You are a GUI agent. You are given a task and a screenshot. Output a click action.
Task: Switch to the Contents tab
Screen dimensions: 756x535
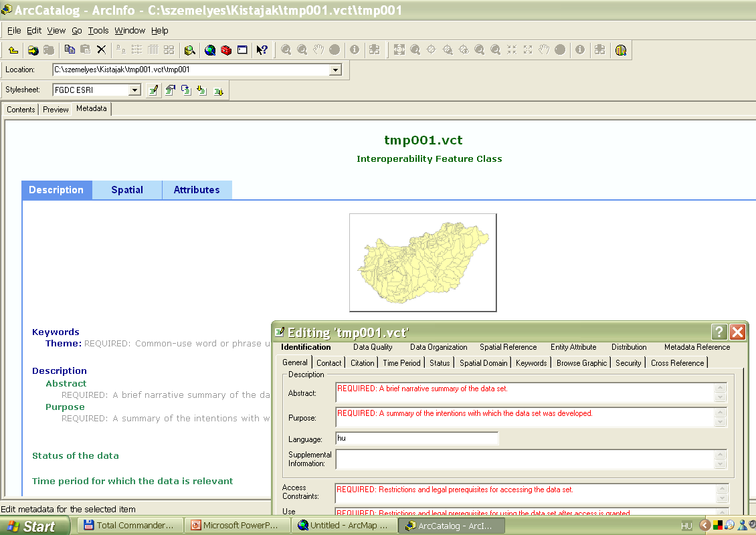coord(21,110)
